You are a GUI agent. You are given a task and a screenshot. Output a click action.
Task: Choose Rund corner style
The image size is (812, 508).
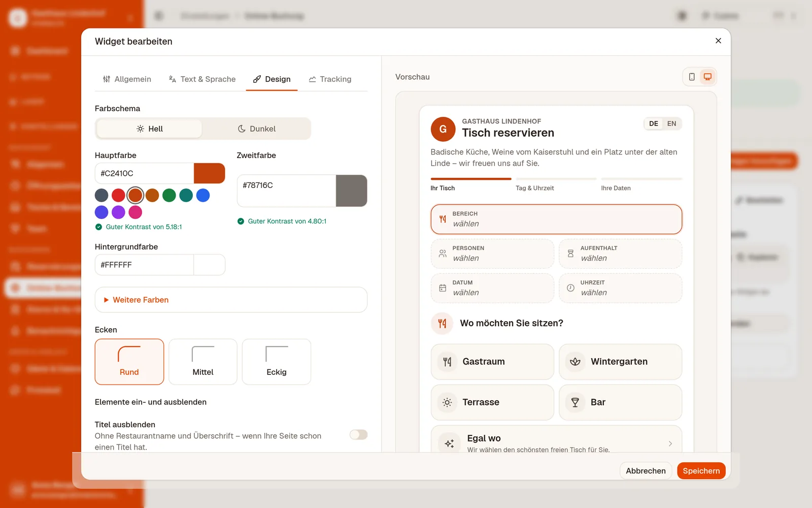click(x=129, y=362)
